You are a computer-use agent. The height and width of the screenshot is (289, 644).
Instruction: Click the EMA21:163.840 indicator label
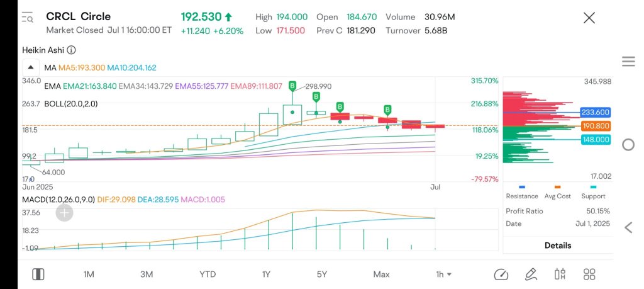[x=91, y=86]
